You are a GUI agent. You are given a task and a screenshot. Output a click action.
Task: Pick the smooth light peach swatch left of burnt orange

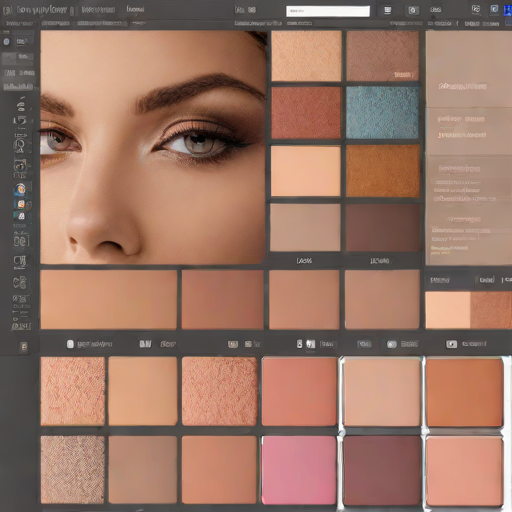pyautogui.click(x=306, y=171)
